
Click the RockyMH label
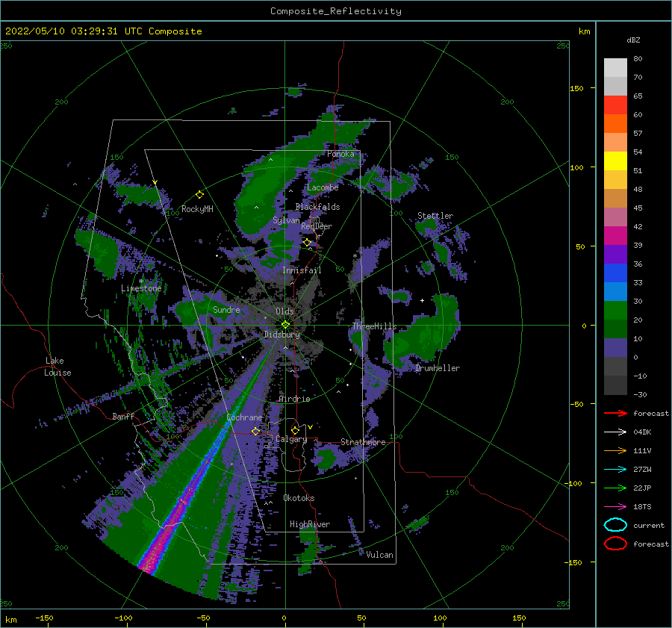pyautogui.click(x=197, y=209)
